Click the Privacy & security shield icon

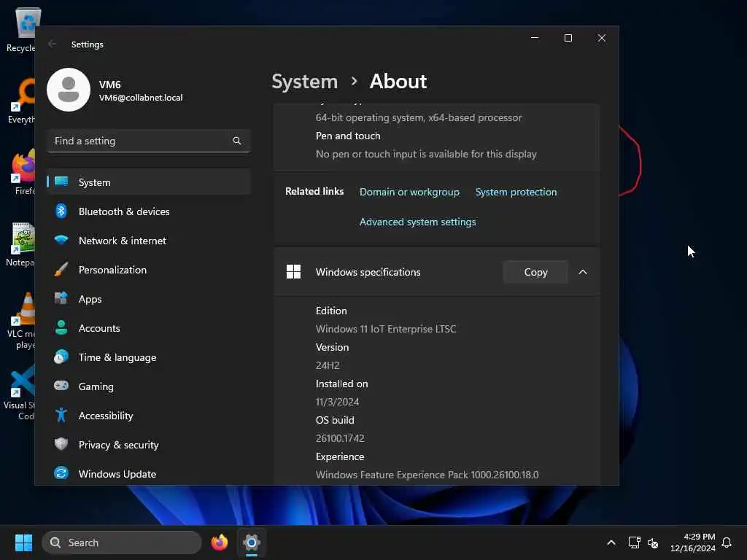(61, 444)
